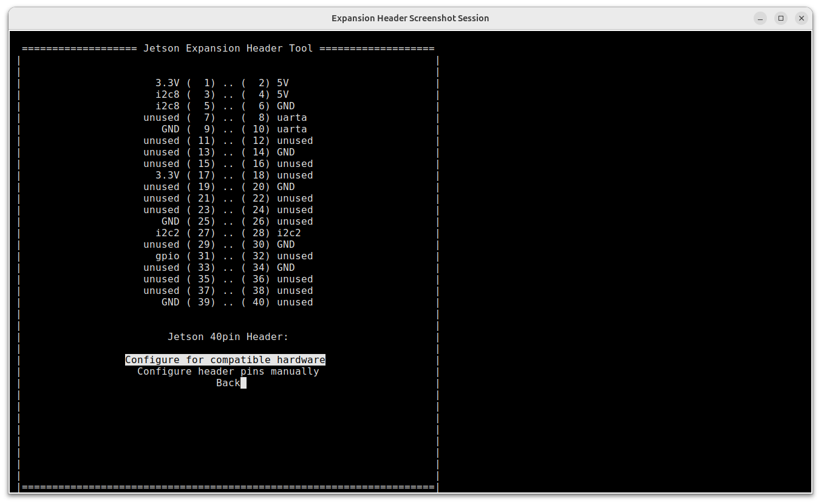This screenshot has width=821, height=504.
Task: Click the 3.3V label of pin 1
Action: tap(168, 83)
